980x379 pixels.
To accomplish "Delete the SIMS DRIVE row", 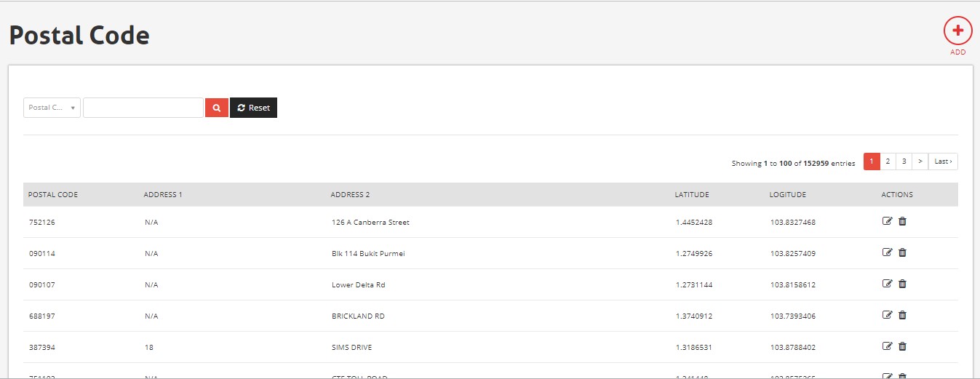I will point(902,346).
